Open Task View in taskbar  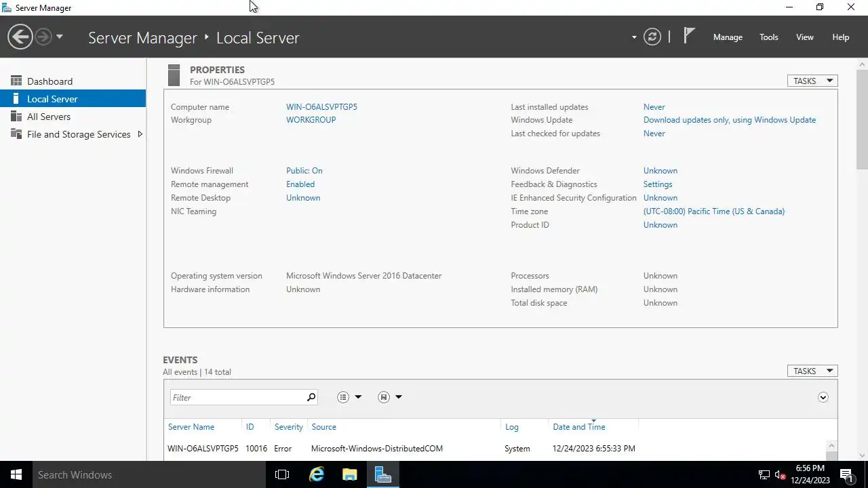(x=282, y=474)
